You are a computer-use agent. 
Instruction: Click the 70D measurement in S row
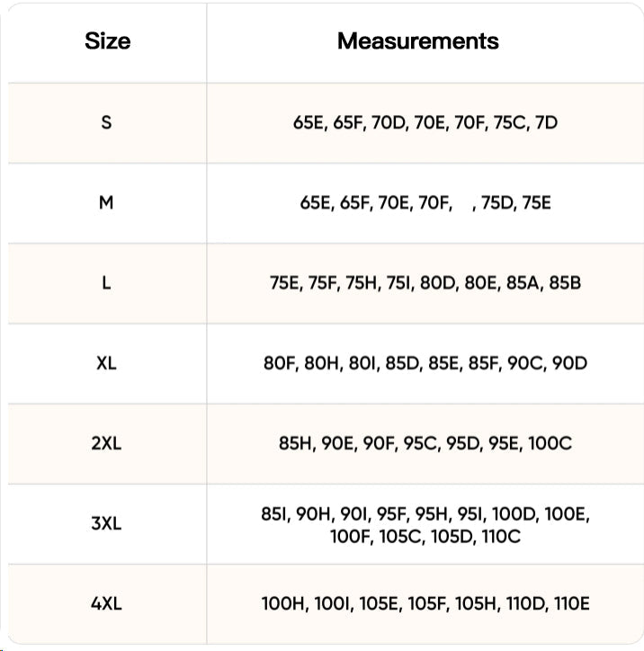(388, 123)
